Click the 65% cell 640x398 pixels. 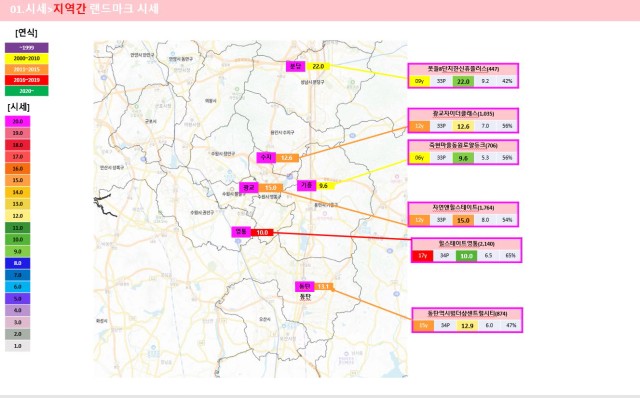point(510,256)
